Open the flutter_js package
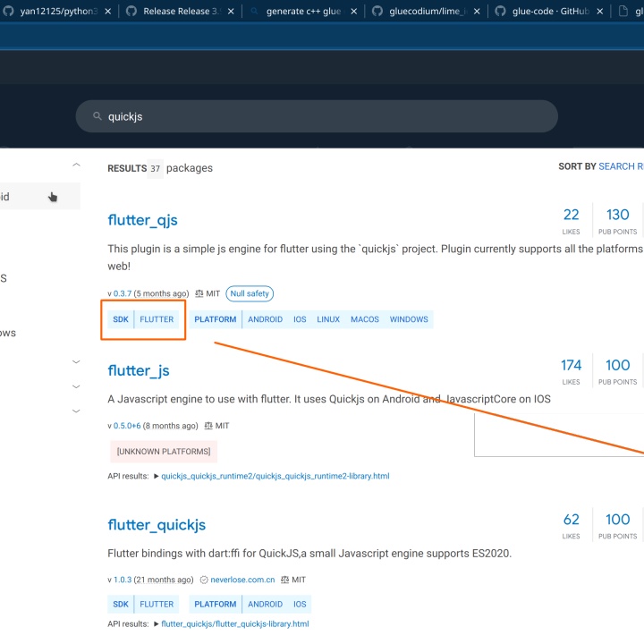 [x=139, y=370]
